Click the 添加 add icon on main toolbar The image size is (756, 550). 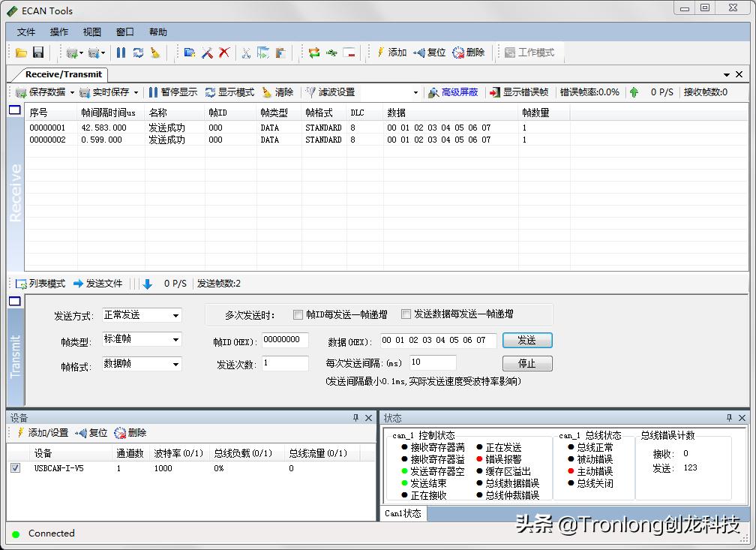point(394,52)
